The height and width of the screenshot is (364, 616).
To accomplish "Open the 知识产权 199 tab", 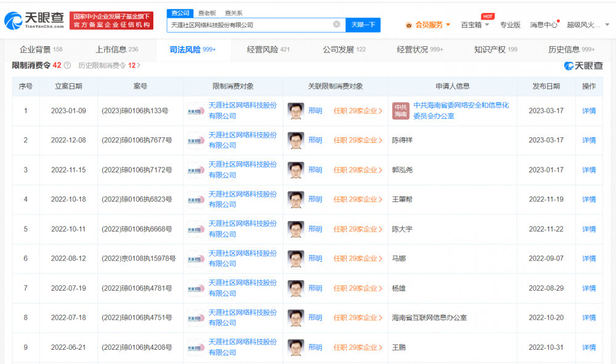I will pos(496,49).
